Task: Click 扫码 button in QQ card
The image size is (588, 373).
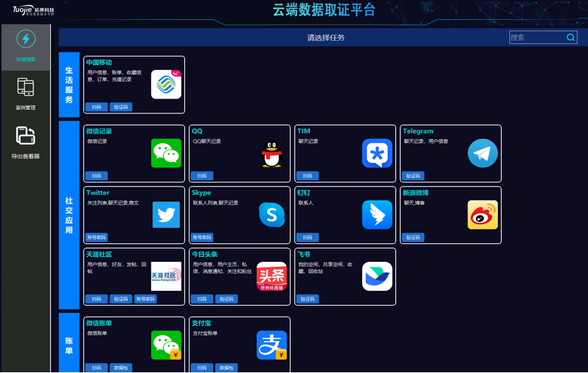Action: [x=202, y=176]
